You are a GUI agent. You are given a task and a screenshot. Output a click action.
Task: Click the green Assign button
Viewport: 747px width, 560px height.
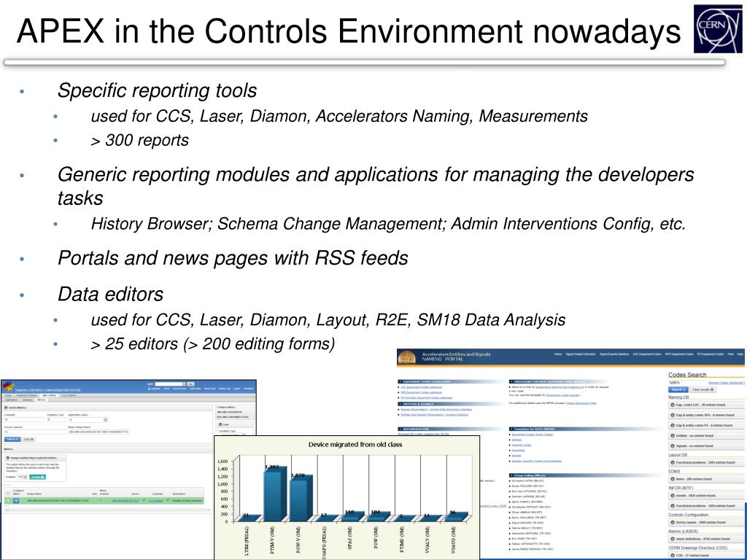[38, 477]
